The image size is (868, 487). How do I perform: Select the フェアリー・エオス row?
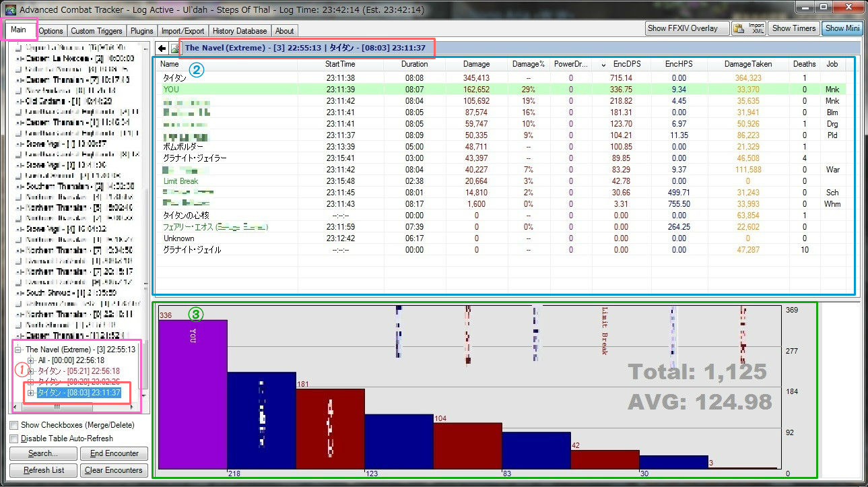pyautogui.click(x=502, y=226)
